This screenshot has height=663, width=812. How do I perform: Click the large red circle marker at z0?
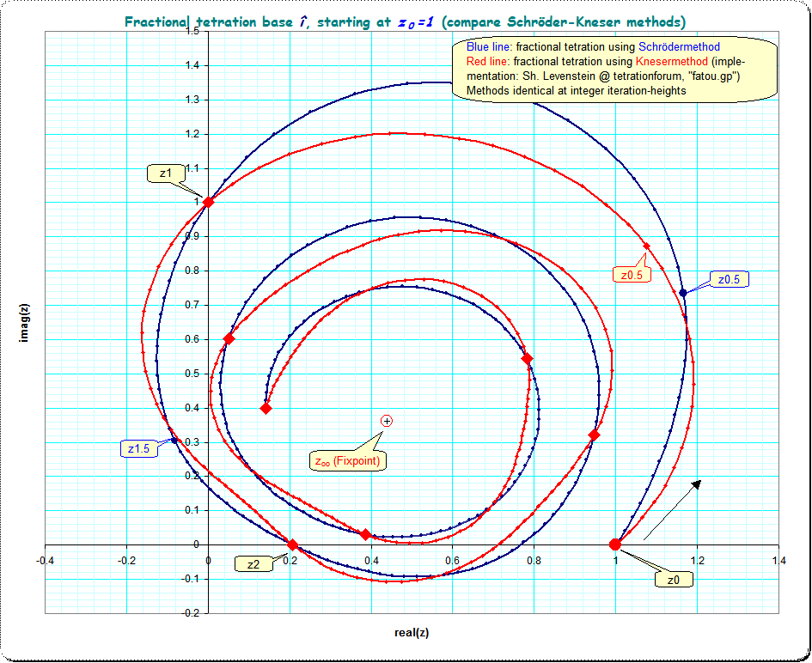click(x=615, y=544)
